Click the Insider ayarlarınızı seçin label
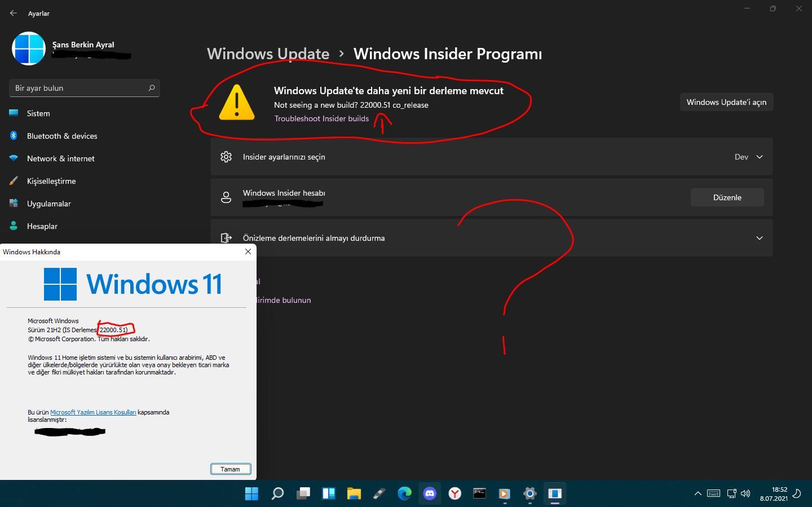The height and width of the screenshot is (507, 812). (x=284, y=157)
